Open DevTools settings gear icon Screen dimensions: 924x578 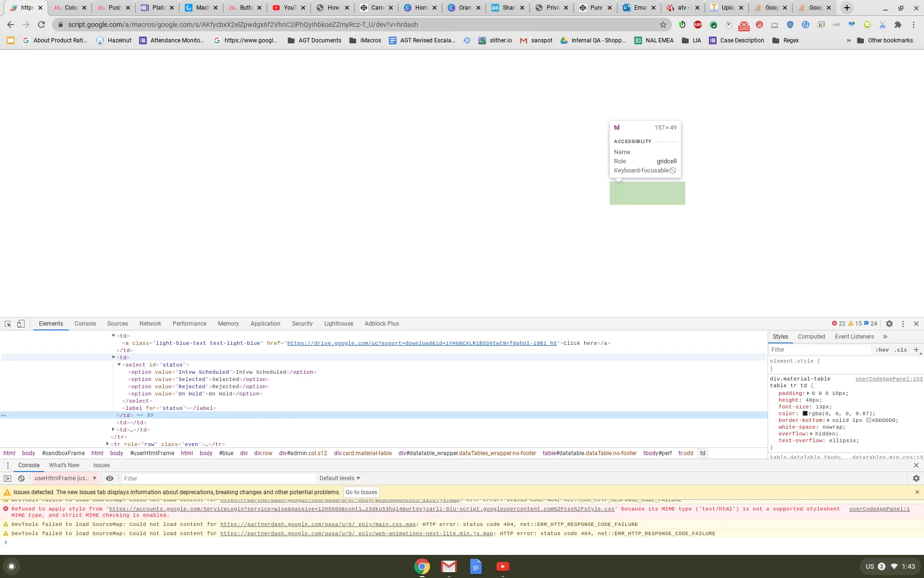889,324
